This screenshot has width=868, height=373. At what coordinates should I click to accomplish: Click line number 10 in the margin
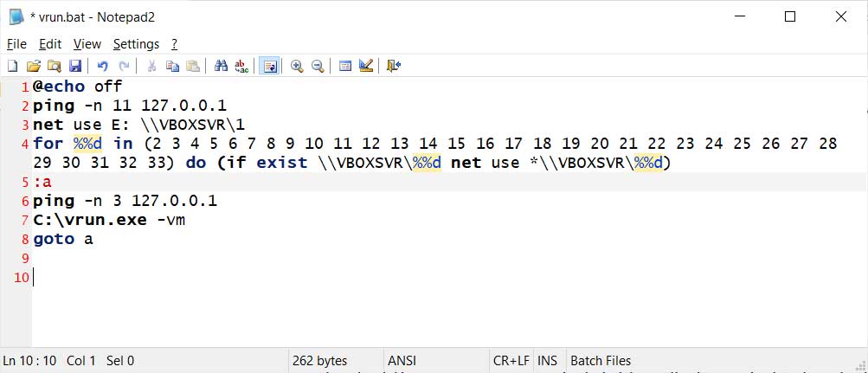click(x=21, y=277)
